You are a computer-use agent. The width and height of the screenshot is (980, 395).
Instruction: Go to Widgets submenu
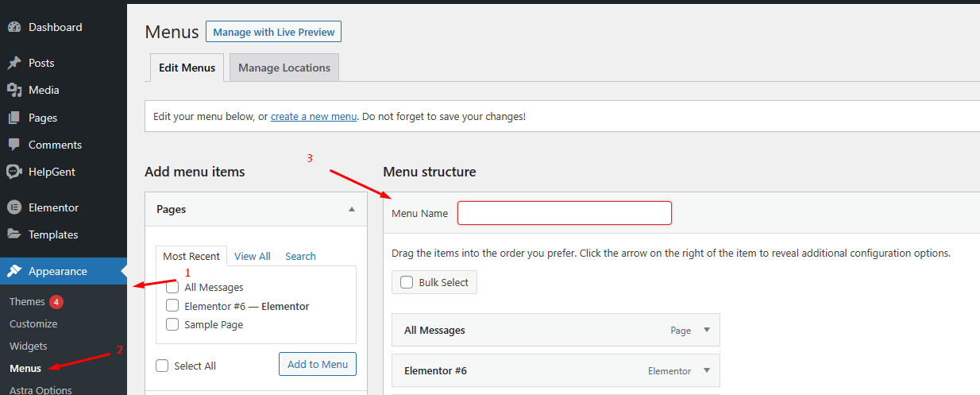point(29,347)
